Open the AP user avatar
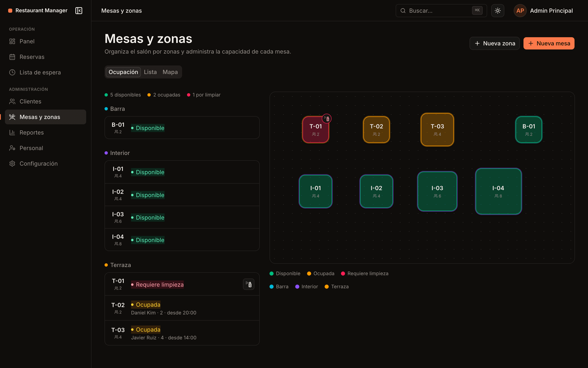Screen dimensions: 588x368 pos(520,11)
